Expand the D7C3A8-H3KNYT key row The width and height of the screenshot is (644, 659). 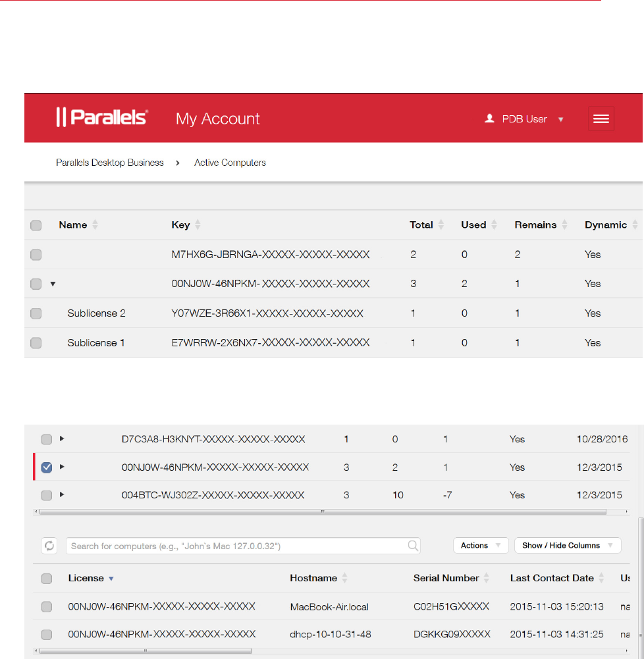[62, 438]
